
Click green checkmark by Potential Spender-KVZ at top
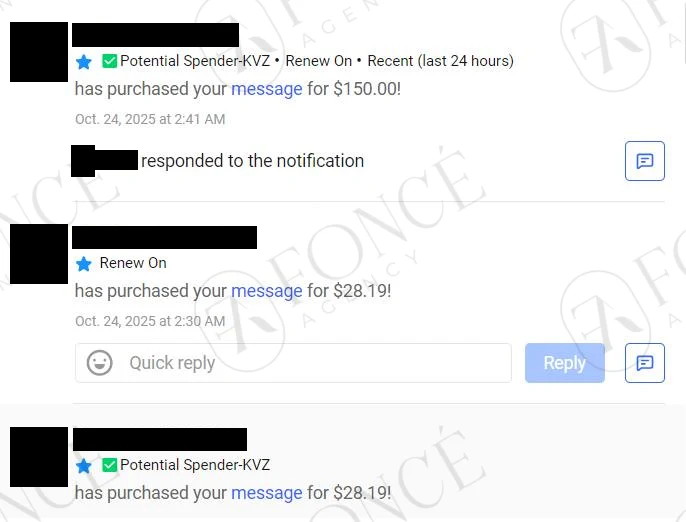109,61
